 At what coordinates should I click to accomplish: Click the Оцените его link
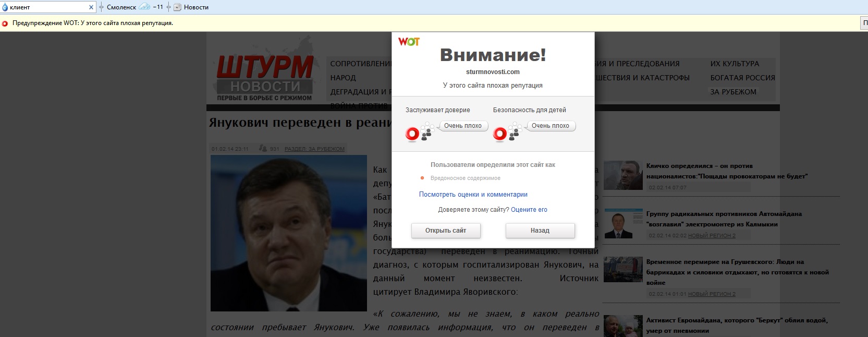(529, 210)
